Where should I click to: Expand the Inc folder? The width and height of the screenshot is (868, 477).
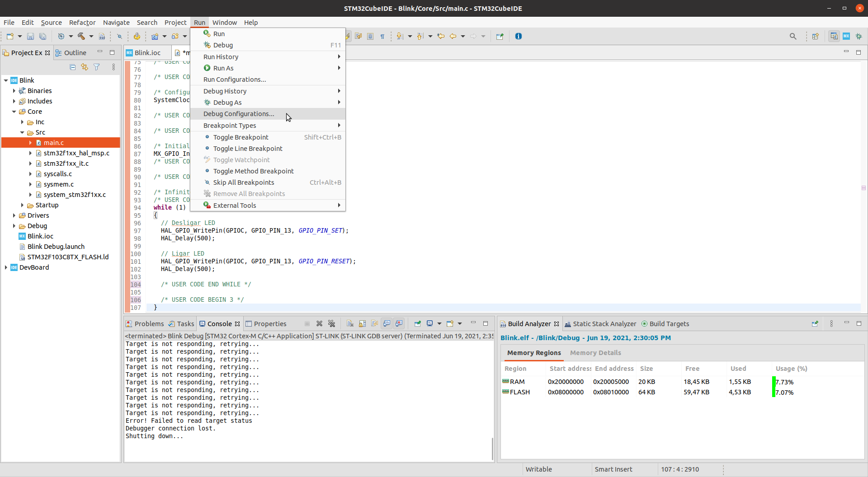pos(22,122)
